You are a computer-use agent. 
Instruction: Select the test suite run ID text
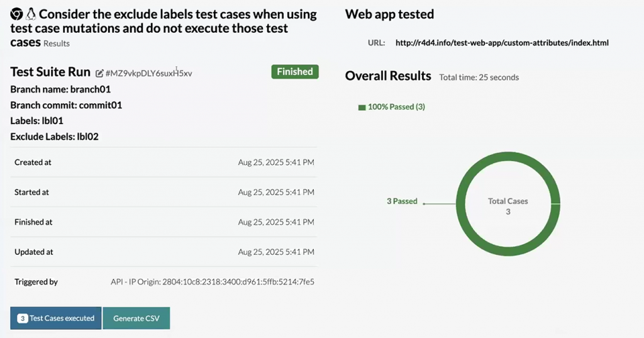coord(148,74)
